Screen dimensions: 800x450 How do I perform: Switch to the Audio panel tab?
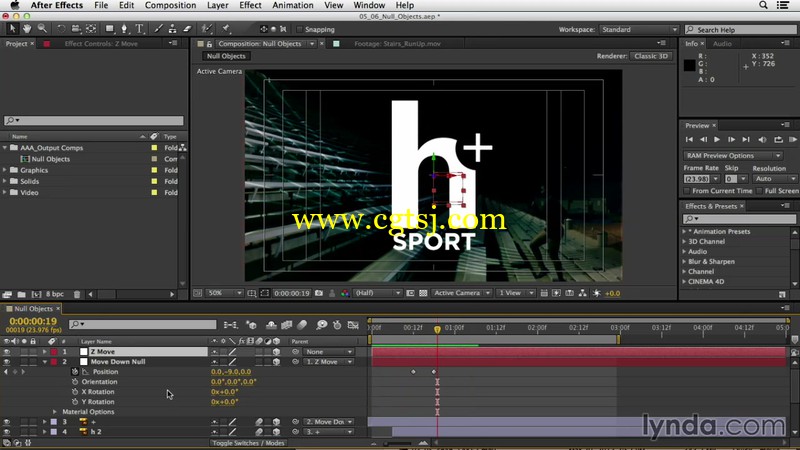[722, 44]
